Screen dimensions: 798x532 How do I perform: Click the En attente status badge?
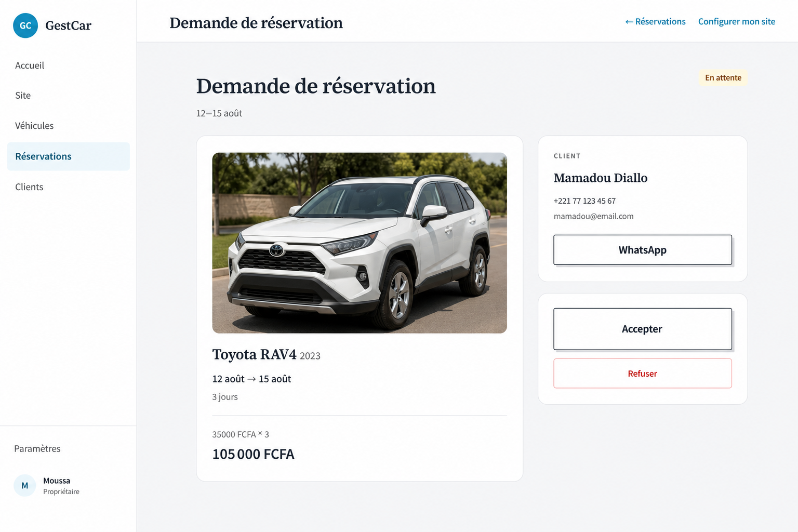[723, 78]
